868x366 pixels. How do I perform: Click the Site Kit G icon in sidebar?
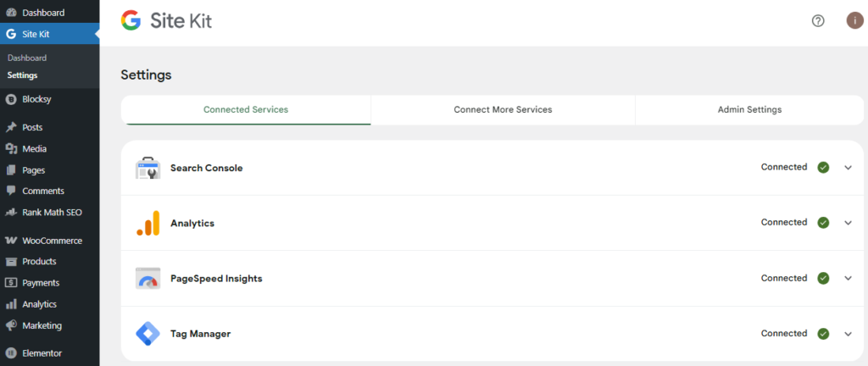pos(10,34)
